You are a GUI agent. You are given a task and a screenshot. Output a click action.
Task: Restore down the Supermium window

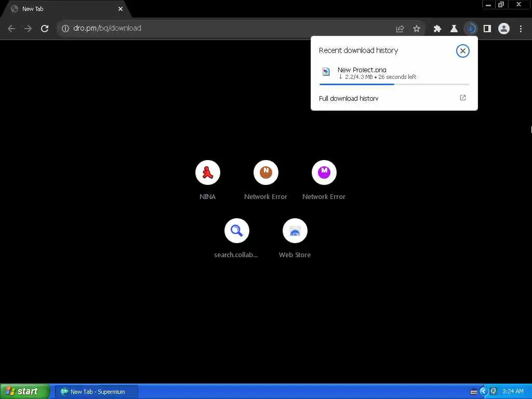click(501, 5)
